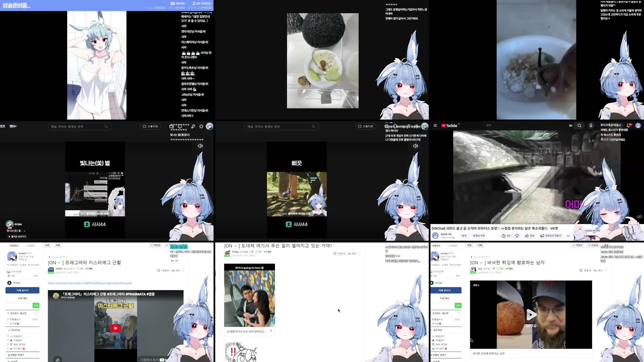Open the SASA 44 YouTube channel avatar

coord(435,235)
